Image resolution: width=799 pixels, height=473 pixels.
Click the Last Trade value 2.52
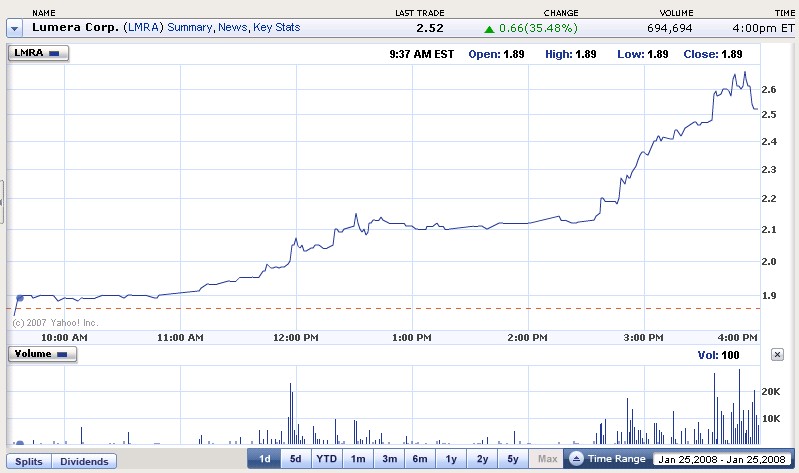(430, 28)
